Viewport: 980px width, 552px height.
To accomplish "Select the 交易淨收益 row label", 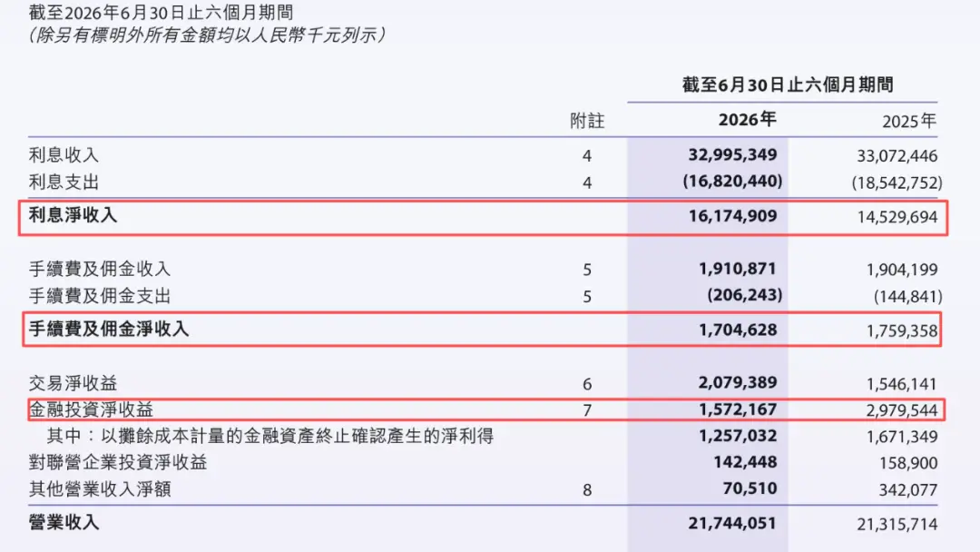I will click(x=73, y=382).
